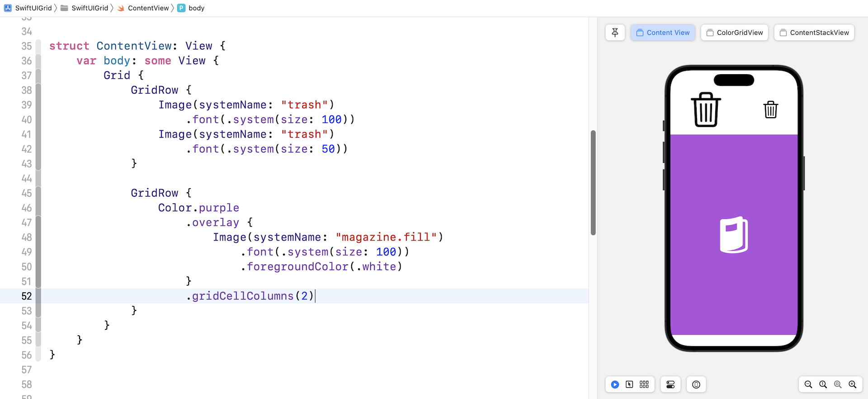868x399 pixels.
Task: Click the large trash icon in preview
Action: point(706,109)
